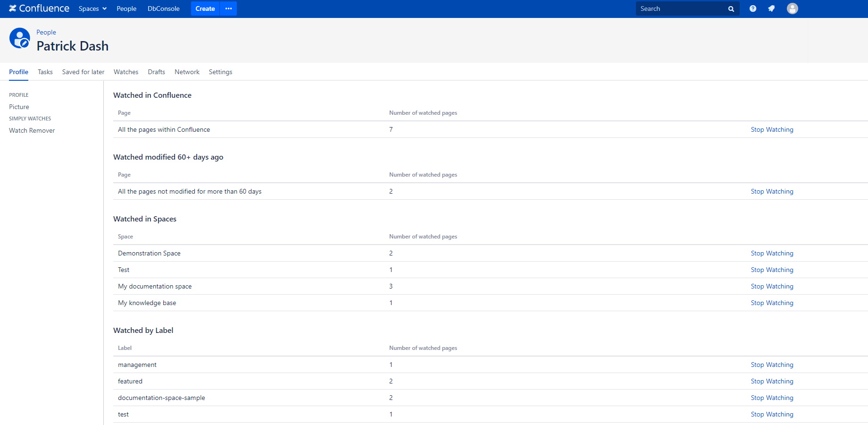Viewport: 868px width, 425px height.
Task: Open DbConsole in top navigation
Action: 164,8
